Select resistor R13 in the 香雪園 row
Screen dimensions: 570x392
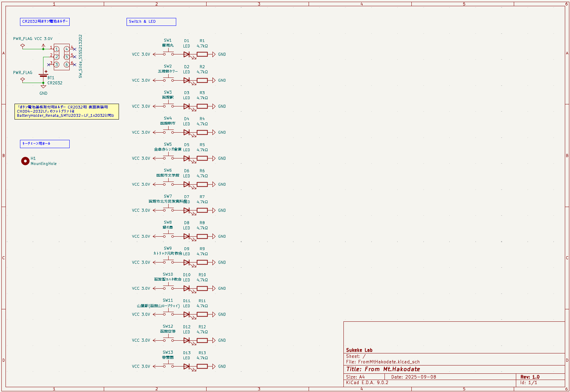click(202, 366)
